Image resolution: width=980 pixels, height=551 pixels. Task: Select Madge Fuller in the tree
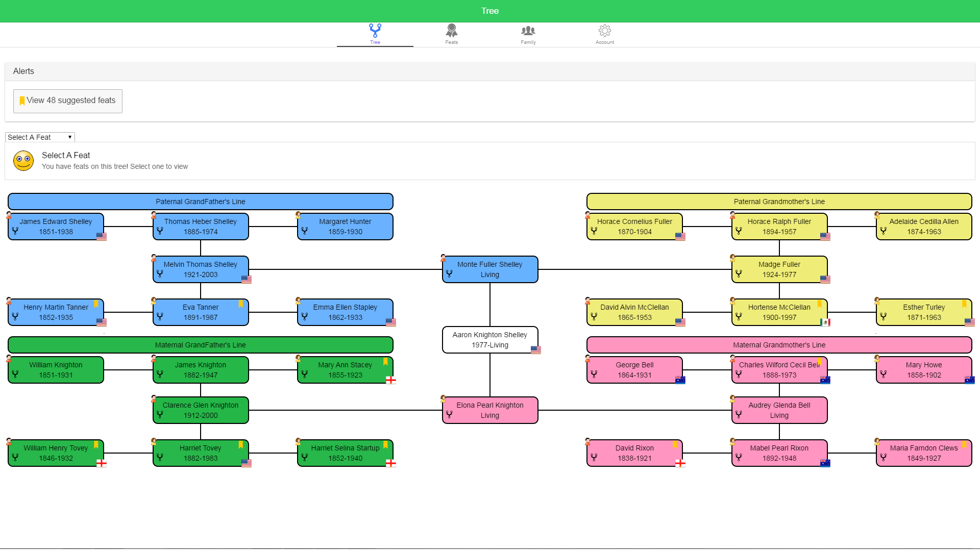[779, 269]
